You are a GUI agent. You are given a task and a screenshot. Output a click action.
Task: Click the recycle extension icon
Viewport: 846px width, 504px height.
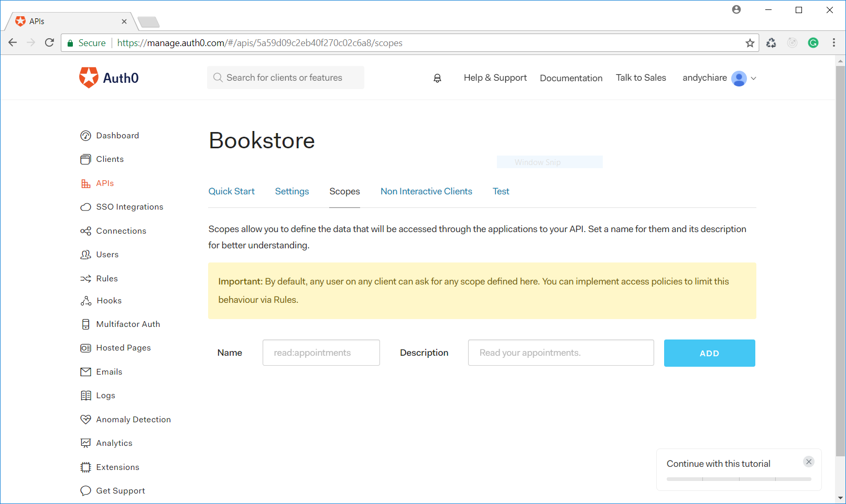(x=771, y=43)
